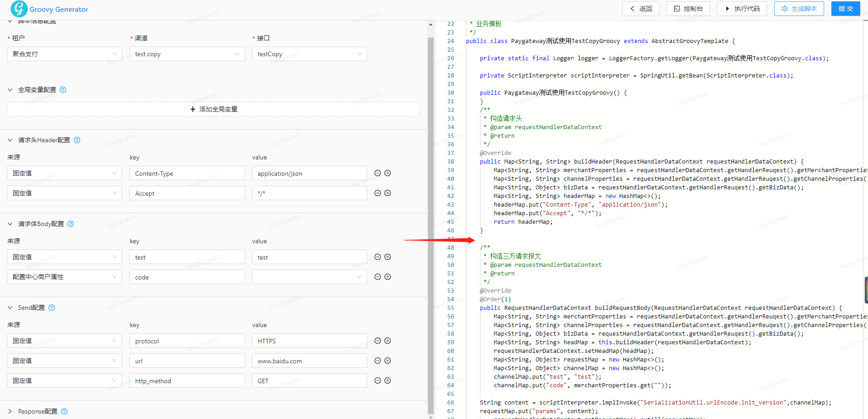This screenshot has width=868, height=419.
Task: Open help tooltip for Send配置
Action: pyautogui.click(x=52, y=308)
